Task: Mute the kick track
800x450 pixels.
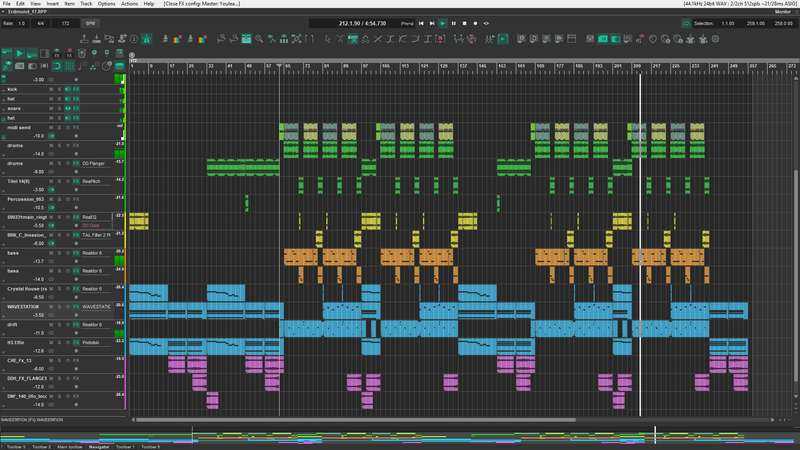Action: click(51, 89)
